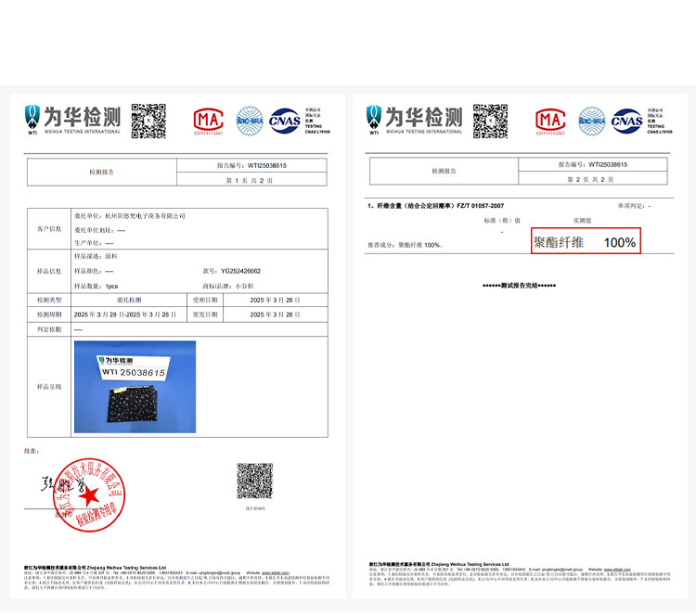Image resolution: width=696 pixels, height=616 pixels.
Task: Click the 样品颜色 line
Action: (94, 271)
